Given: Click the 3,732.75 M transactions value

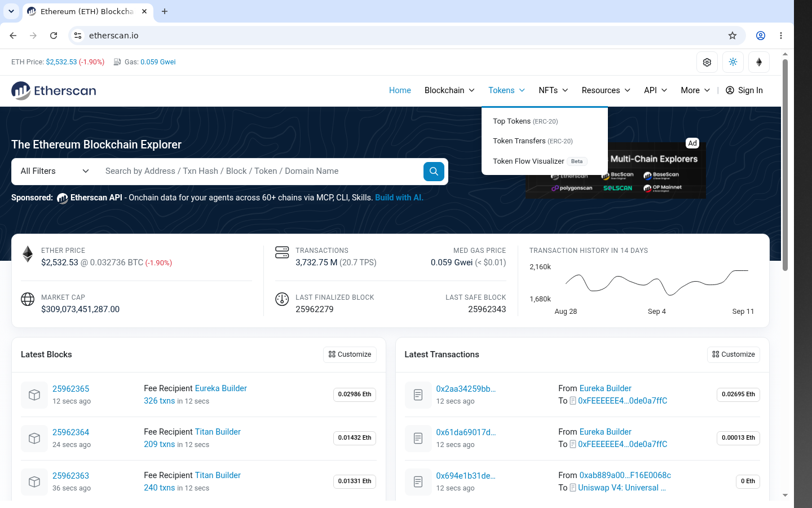Looking at the screenshot, I should pos(316,262).
